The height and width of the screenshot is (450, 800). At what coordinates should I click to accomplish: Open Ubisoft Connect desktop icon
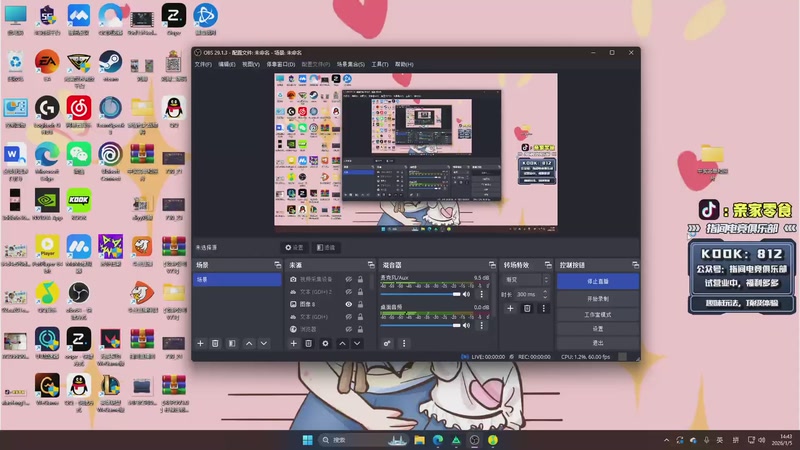pos(110,161)
